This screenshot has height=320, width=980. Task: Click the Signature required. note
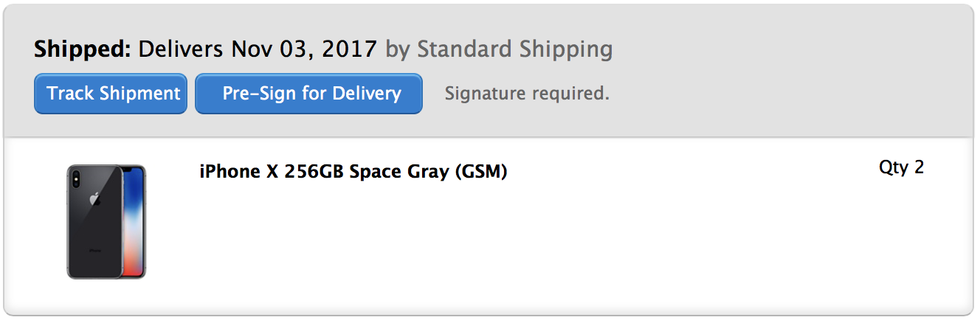point(527,94)
